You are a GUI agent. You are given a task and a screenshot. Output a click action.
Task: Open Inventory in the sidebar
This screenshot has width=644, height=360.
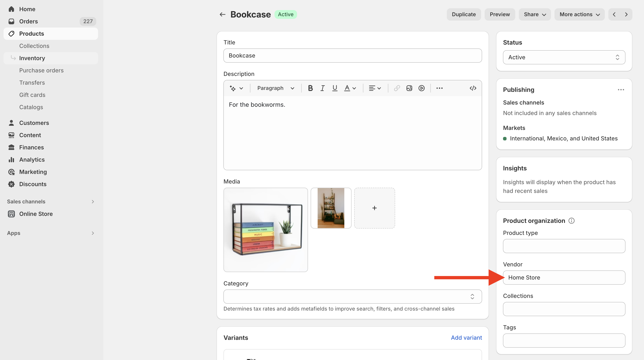(32, 58)
